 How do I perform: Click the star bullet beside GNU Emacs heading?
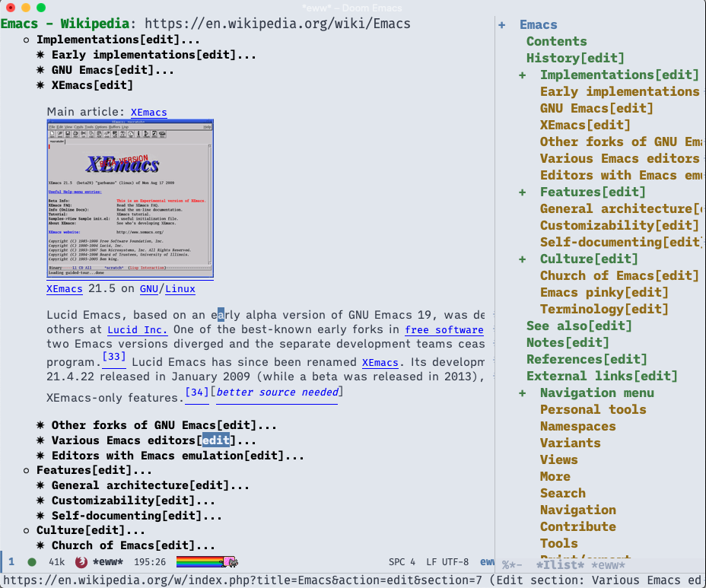coord(40,70)
